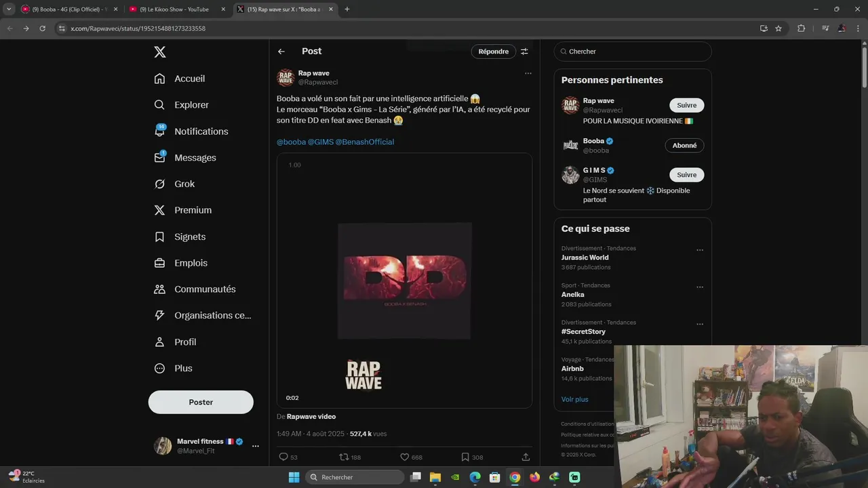868x488 pixels.
Task: Click the @booba mention link
Action: click(291, 142)
